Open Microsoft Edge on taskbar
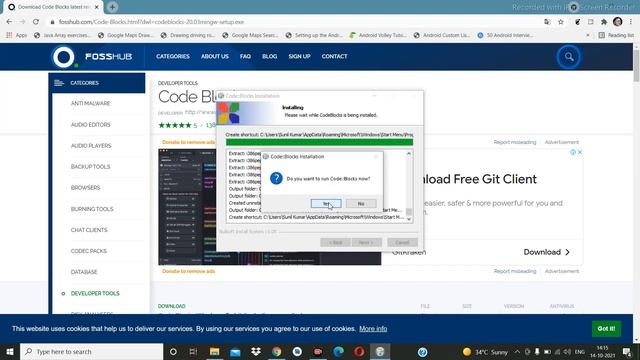This screenshot has width=640, height=360. [x=338, y=351]
